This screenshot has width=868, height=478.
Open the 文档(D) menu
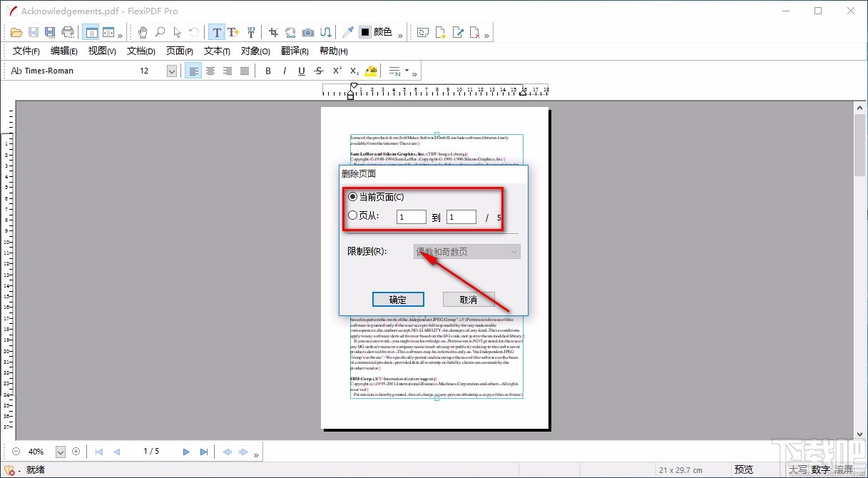(141, 51)
